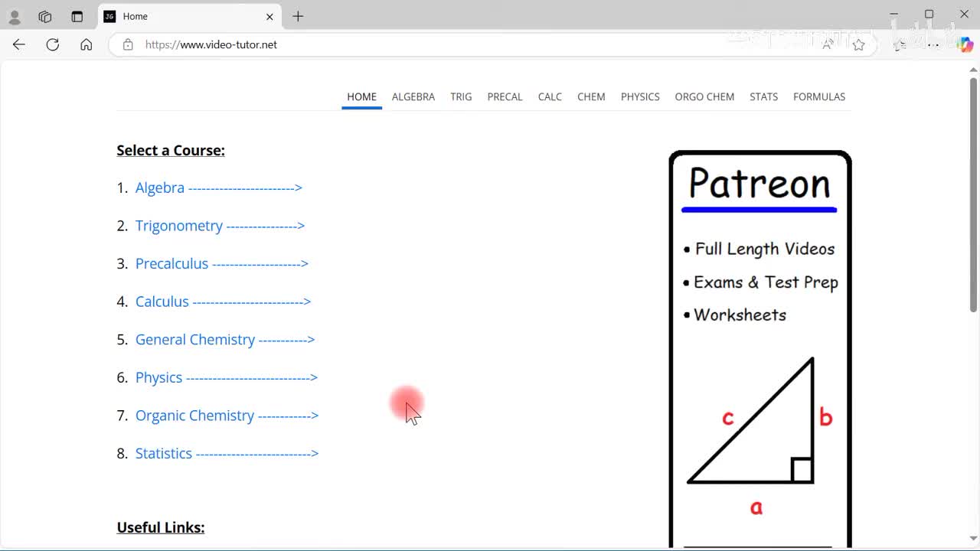Open the tab actions menu icon
Viewport: 980px width, 551px height.
tap(77, 16)
